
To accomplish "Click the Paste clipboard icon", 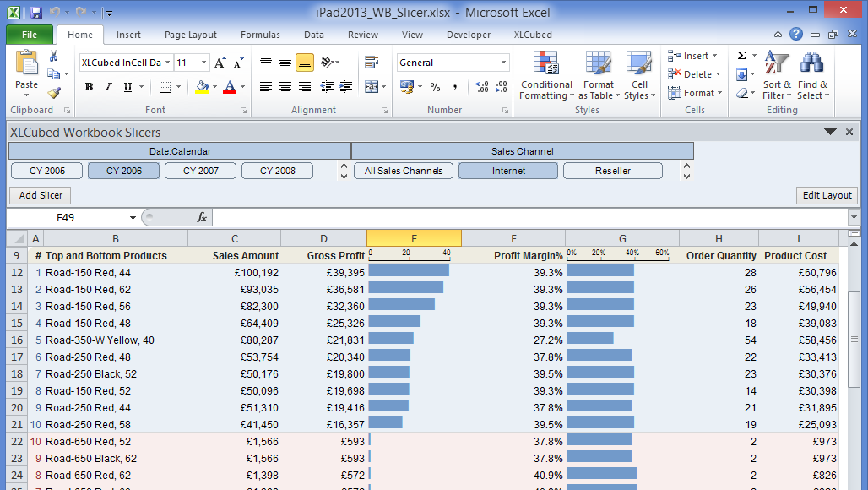I will click(x=26, y=62).
